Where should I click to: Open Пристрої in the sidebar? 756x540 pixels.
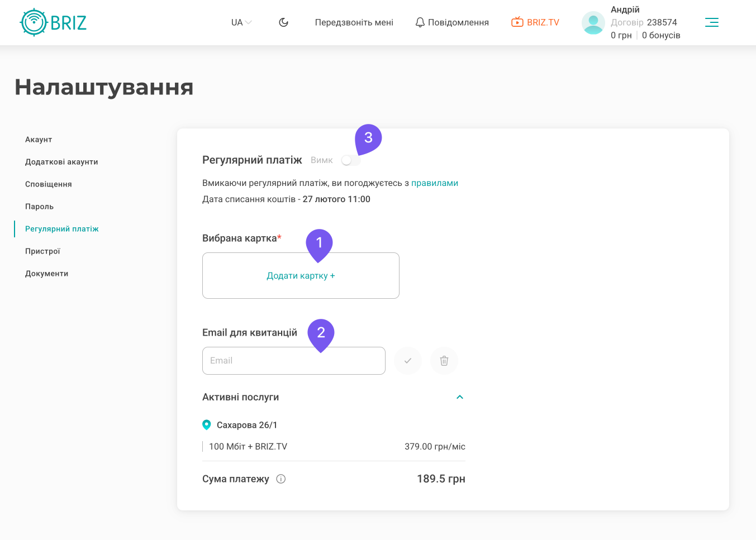click(x=42, y=251)
